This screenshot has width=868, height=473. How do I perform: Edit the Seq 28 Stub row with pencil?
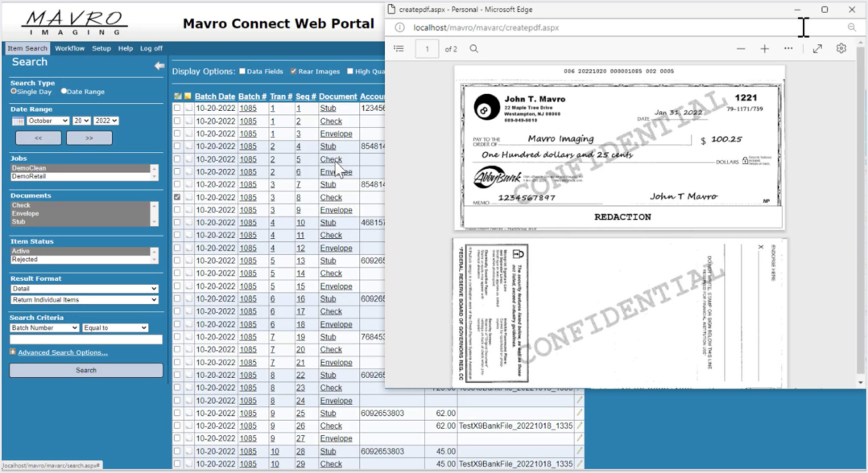579,451
